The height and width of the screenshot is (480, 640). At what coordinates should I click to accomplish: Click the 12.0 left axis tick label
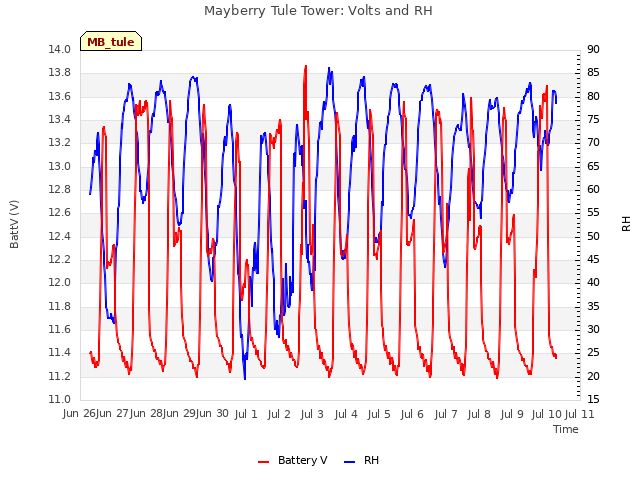pyautogui.click(x=60, y=283)
